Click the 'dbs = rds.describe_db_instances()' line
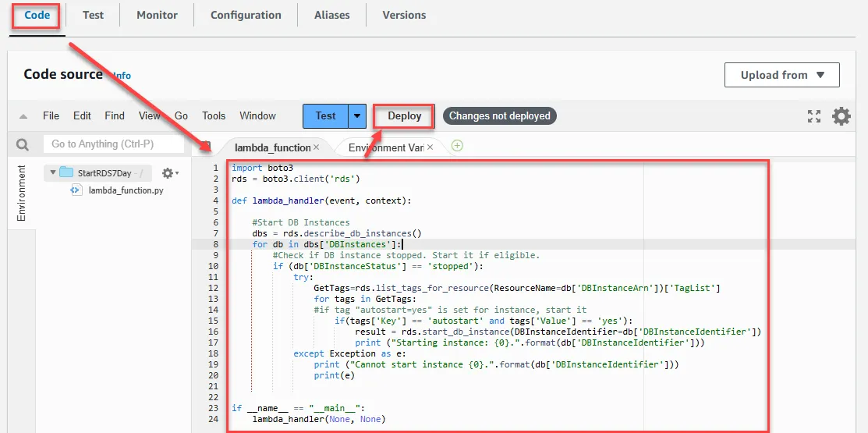The image size is (868, 433). (x=337, y=233)
